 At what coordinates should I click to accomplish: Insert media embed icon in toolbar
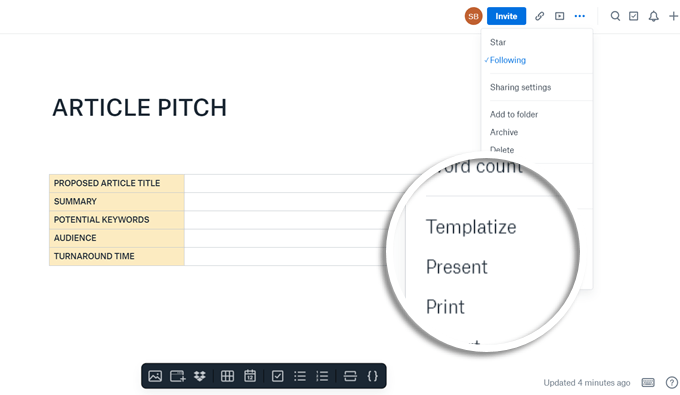(x=177, y=376)
